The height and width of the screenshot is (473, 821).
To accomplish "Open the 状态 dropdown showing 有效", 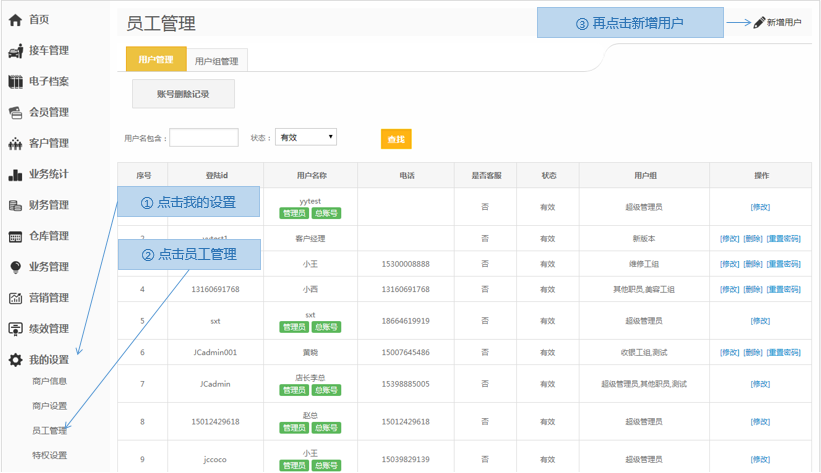I will (x=306, y=138).
